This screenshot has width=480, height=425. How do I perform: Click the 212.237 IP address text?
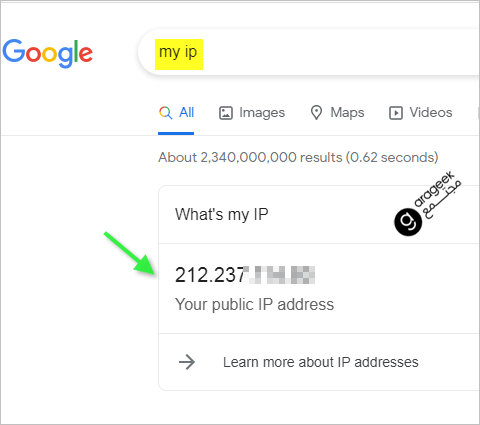(210, 275)
